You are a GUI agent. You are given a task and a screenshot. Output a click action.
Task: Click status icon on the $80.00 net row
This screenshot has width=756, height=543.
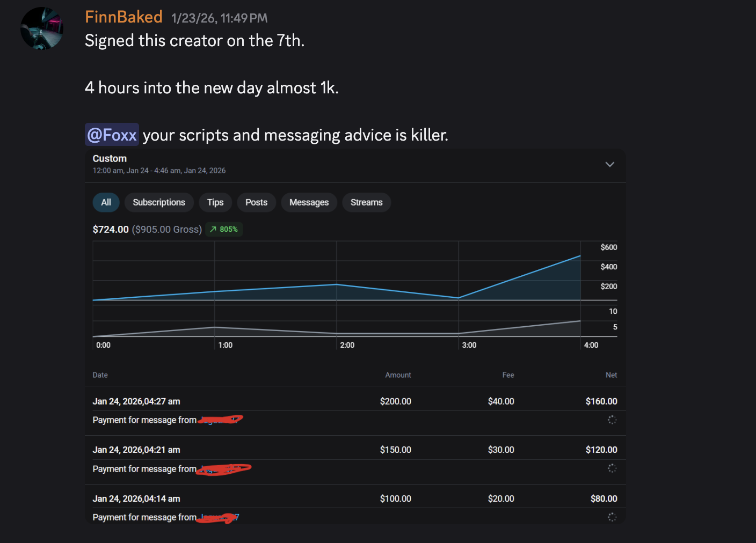coord(612,517)
